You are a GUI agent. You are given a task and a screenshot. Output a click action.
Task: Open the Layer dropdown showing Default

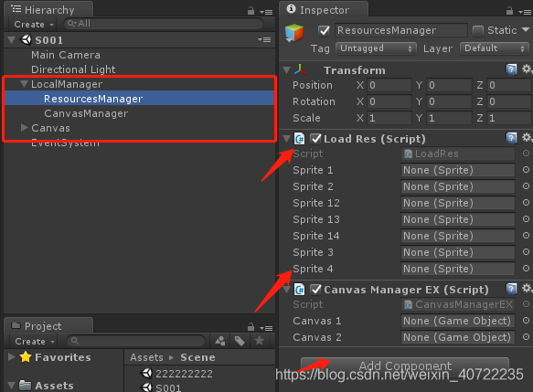[495, 48]
